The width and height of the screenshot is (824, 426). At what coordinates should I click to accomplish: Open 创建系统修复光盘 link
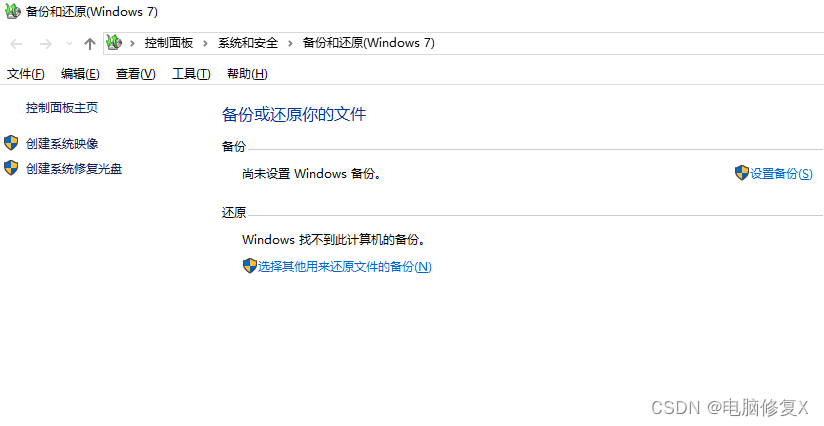tap(74, 169)
